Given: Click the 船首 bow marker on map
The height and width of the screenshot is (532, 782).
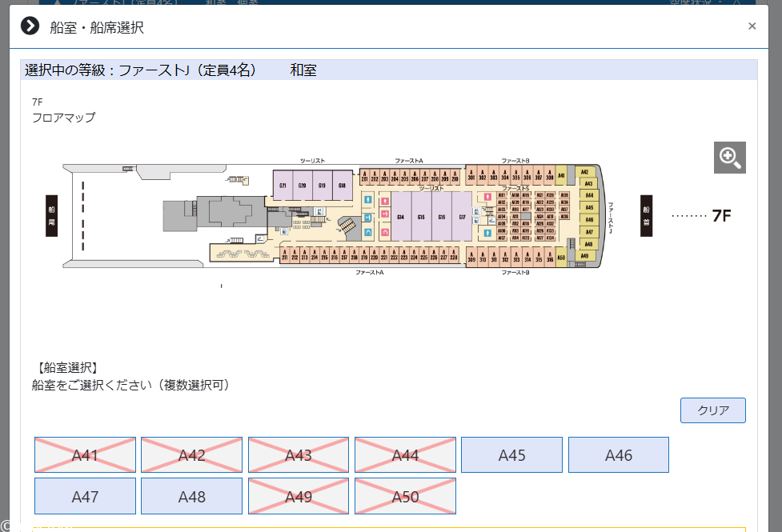Looking at the screenshot, I should coord(646,216).
